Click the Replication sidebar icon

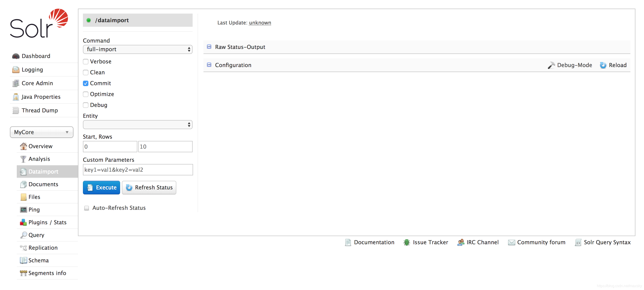pos(23,247)
